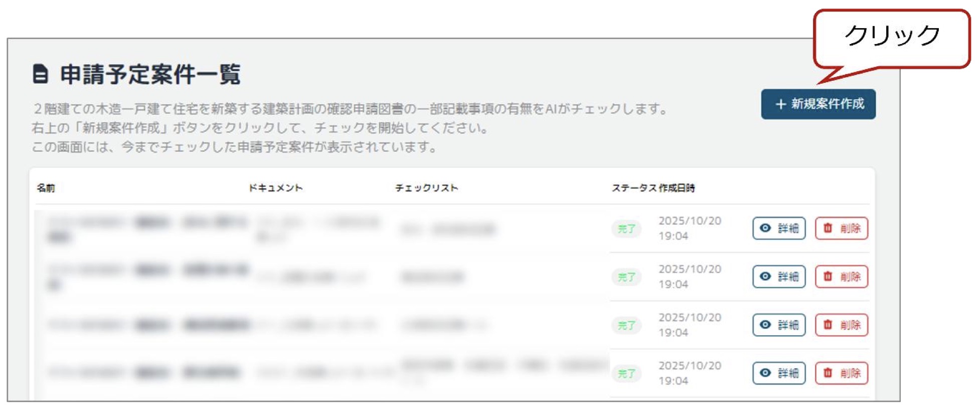The image size is (980, 408).
Task: Click 削除 in the second row
Action: pyautogui.click(x=842, y=277)
